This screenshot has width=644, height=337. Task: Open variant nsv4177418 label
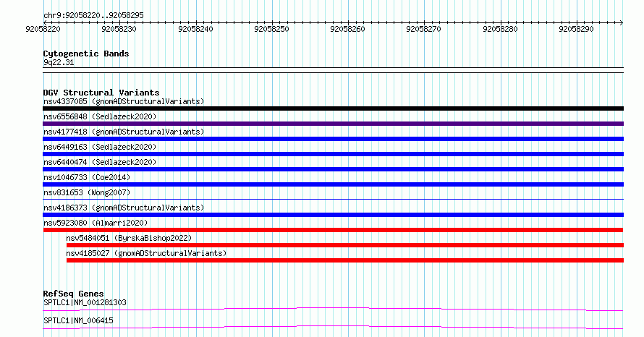(124, 132)
